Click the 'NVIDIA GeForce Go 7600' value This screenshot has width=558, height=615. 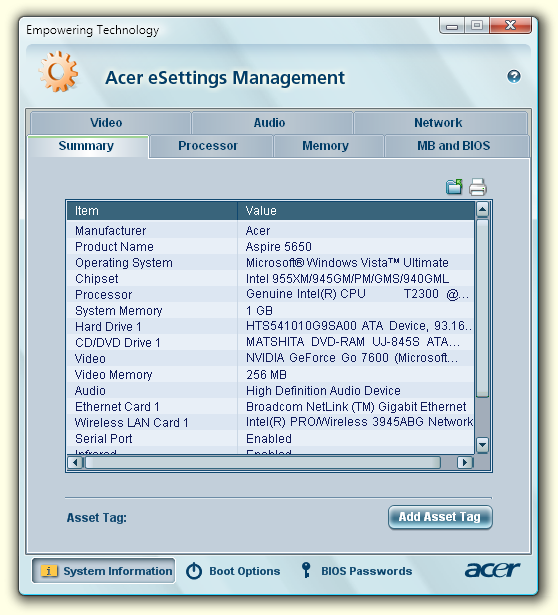click(x=352, y=358)
